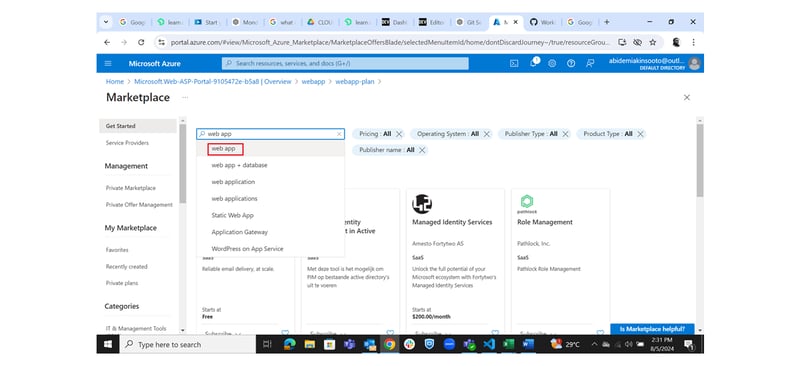Open the Managed Identity Services card
Image resolution: width=800 pixels, height=366 pixels.
pos(455,260)
